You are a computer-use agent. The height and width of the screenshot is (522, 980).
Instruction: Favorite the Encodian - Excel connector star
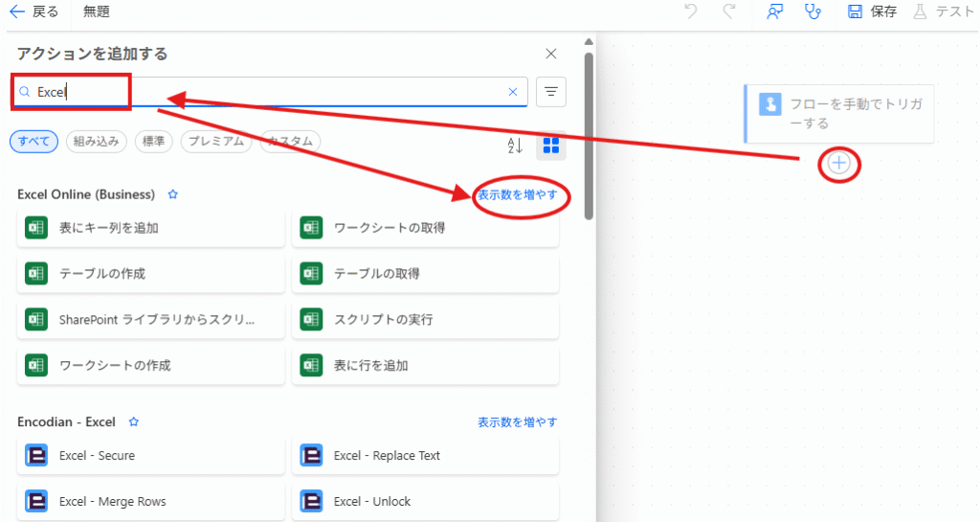pos(134,422)
